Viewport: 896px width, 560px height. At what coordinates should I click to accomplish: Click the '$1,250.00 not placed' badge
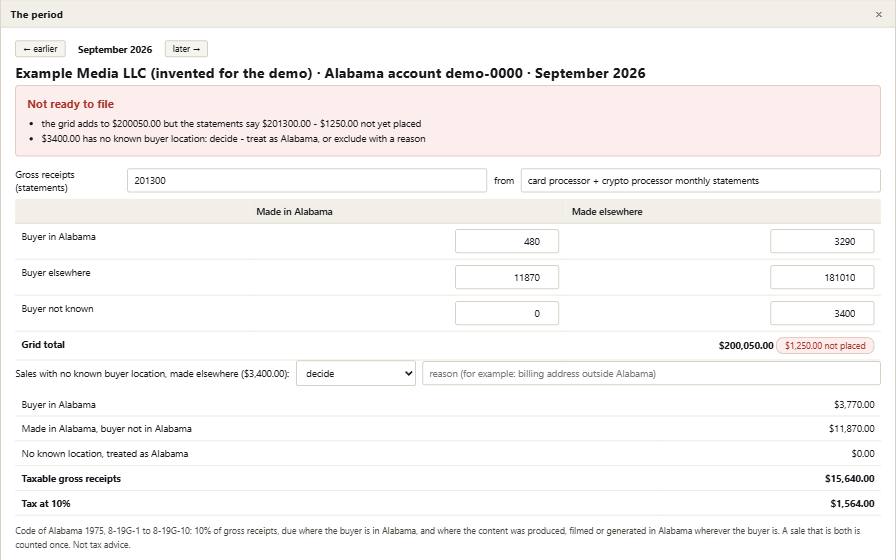click(x=825, y=346)
